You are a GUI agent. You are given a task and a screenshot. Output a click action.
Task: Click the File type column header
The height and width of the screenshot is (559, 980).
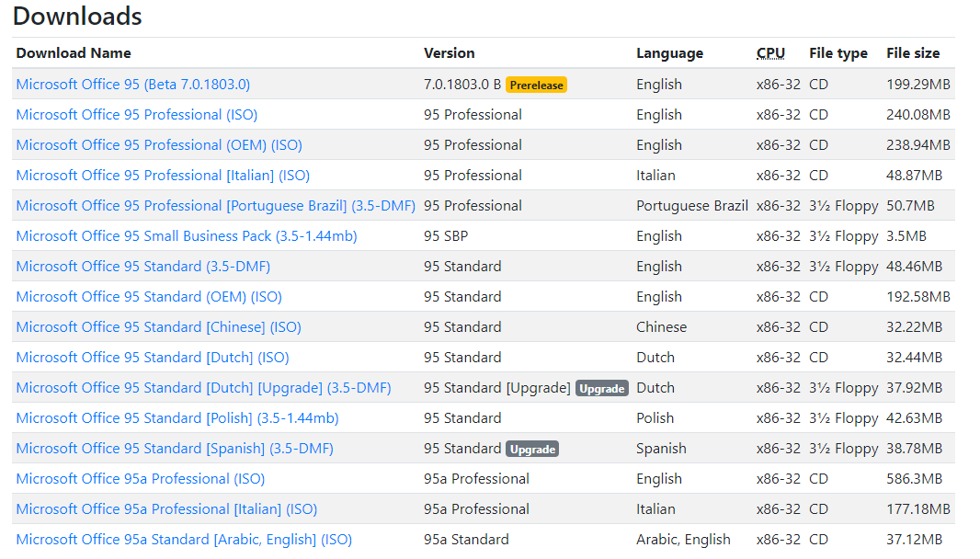pyautogui.click(x=838, y=53)
